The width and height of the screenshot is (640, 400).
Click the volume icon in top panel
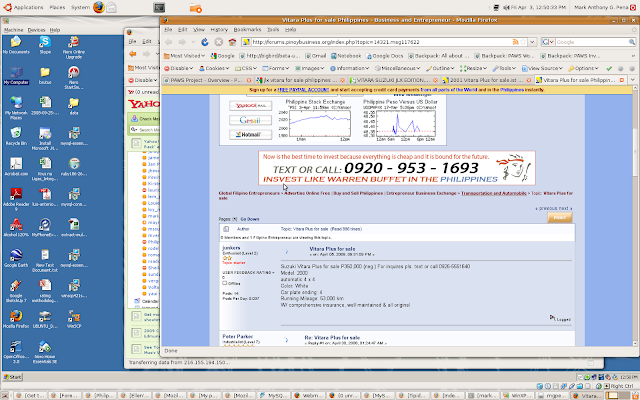(507, 7)
